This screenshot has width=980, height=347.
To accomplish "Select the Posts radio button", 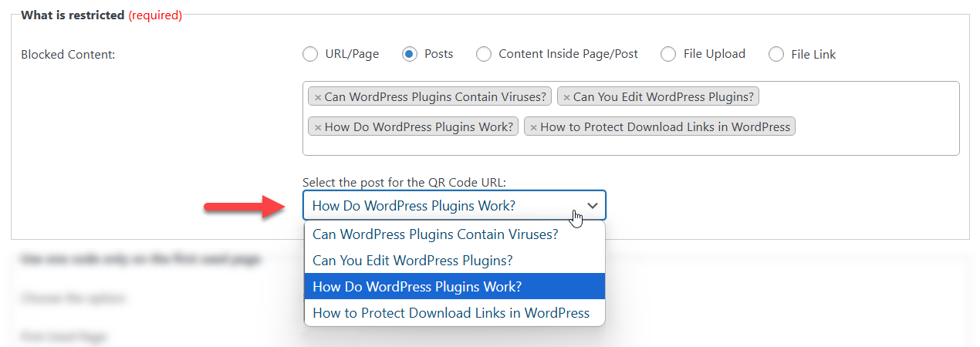I will (x=410, y=54).
